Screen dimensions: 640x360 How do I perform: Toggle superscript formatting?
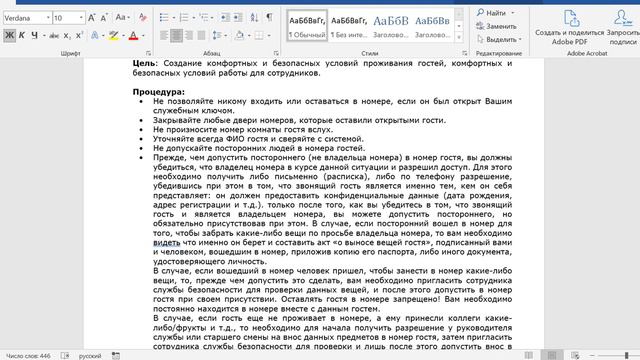pyautogui.click(x=79, y=36)
